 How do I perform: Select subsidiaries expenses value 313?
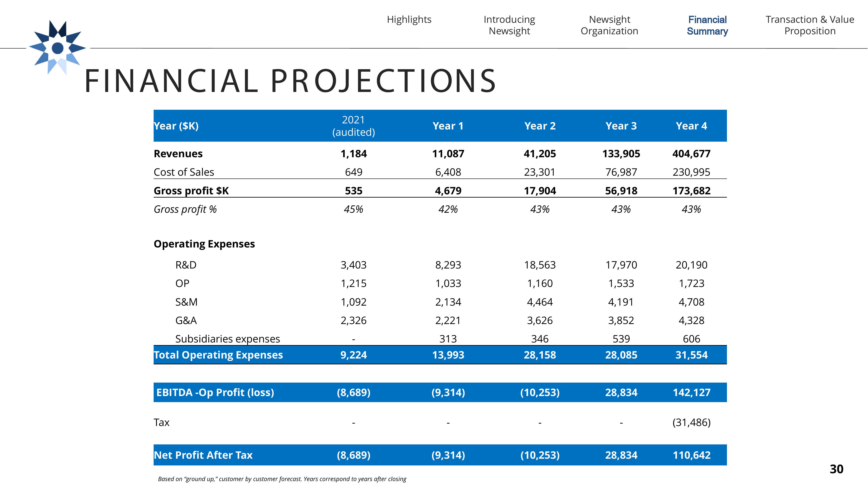pyautogui.click(x=448, y=339)
